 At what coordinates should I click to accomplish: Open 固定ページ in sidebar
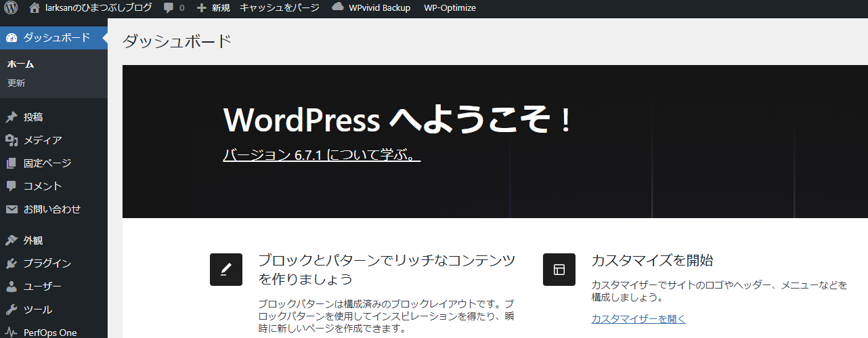(47, 163)
